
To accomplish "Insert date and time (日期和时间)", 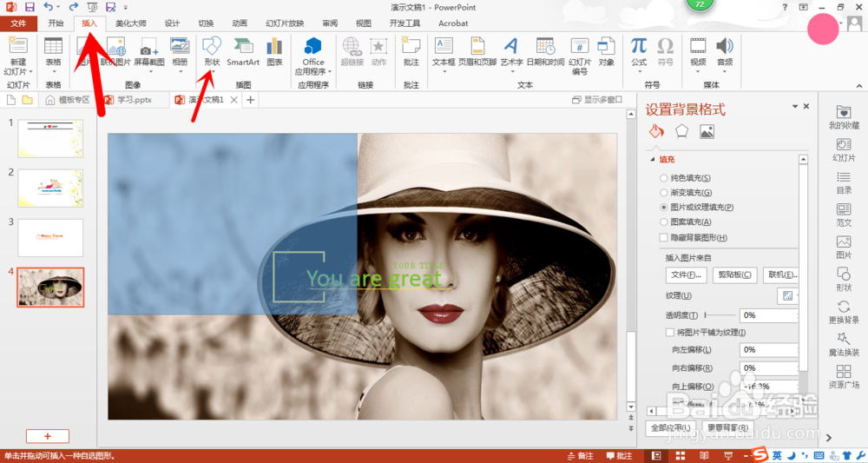I will click(x=545, y=47).
